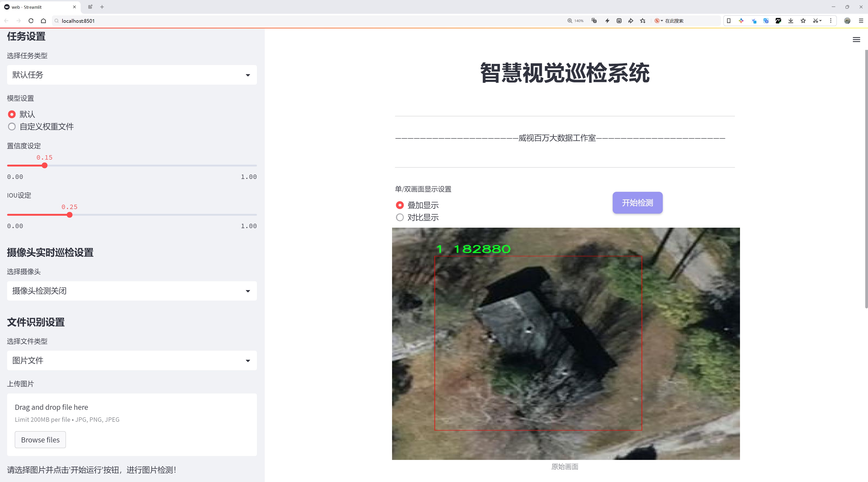Click the downloads arrow icon in toolbar

[791, 21]
